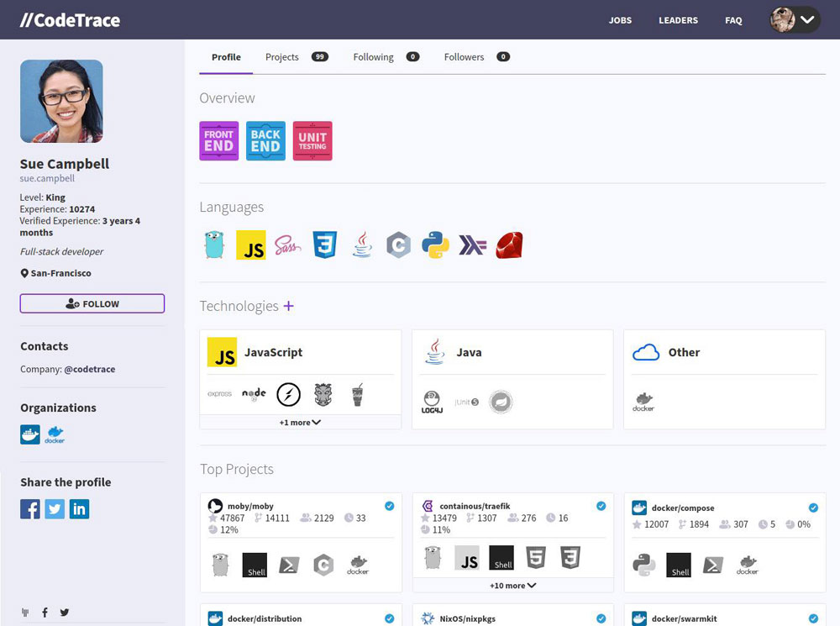Open FAQ in top navigation
This screenshot has height=626, width=840.
tap(733, 20)
